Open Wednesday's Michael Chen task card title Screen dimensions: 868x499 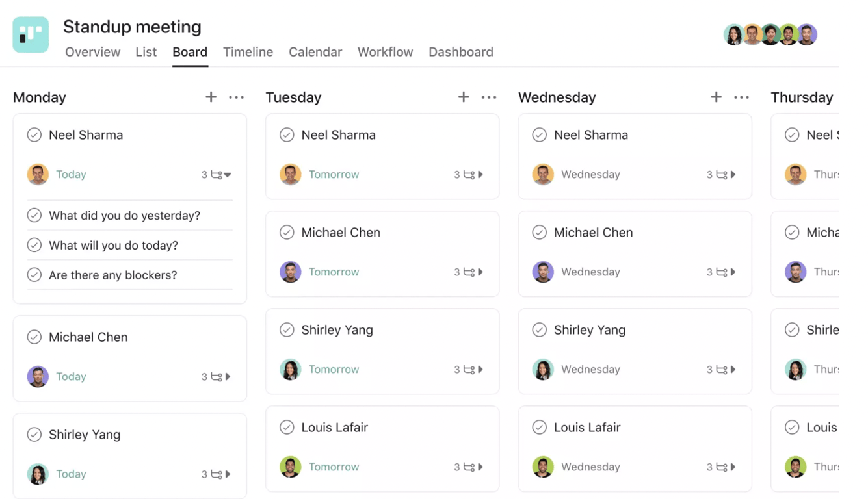[593, 233]
